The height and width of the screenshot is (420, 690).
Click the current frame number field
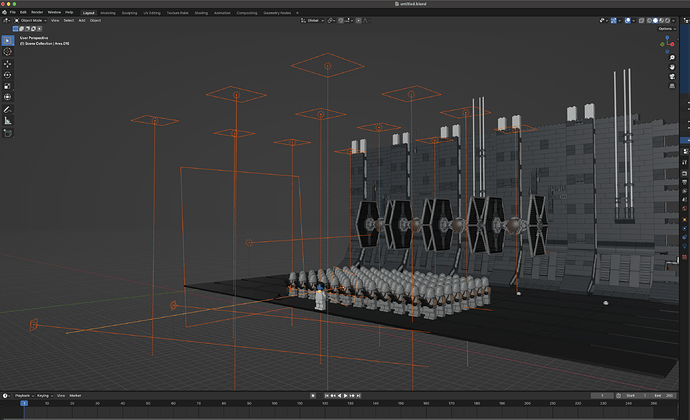pos(602,396)
